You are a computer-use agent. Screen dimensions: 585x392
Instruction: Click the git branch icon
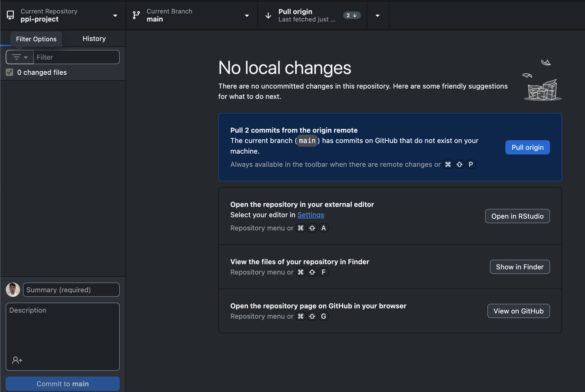(136, 15)
